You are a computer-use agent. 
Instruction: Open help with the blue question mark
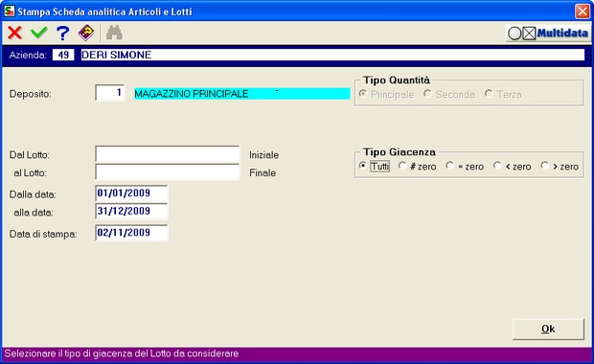(x=62, y=34)
